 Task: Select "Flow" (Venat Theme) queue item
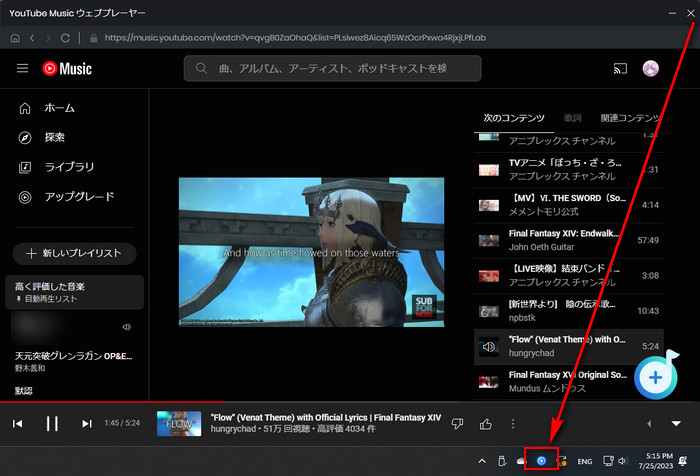pyautogui.click(x=569, y=347)
